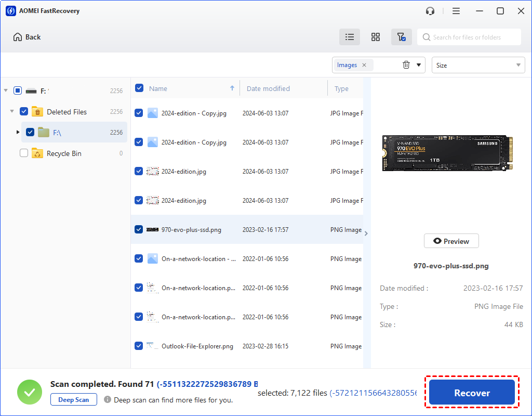Open the hamburger main menu
The width and height of the screenshot is (532, 416).
tap(456, 11)
